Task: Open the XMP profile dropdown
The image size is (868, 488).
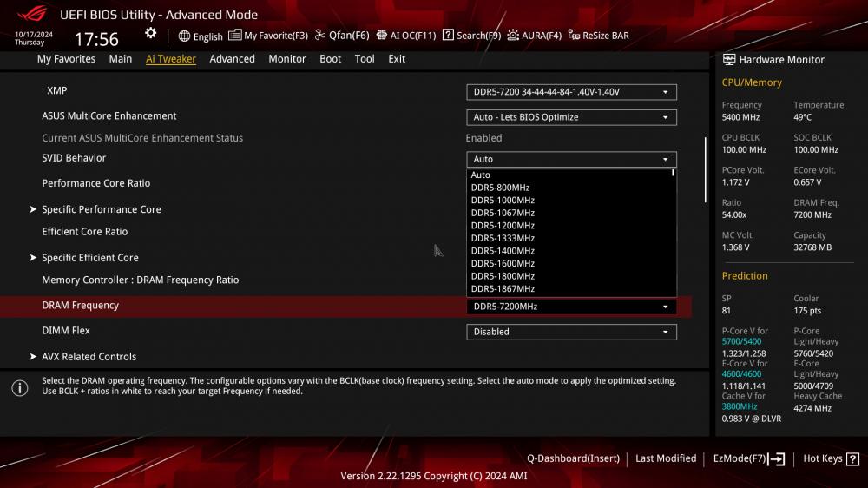Action: click(x=571, y=92)
